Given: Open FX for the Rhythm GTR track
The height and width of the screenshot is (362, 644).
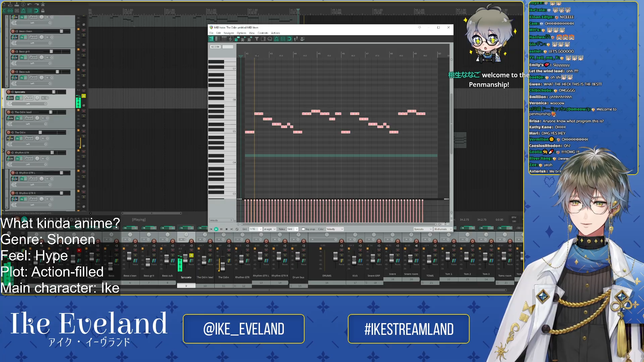Looking at the screenshot, I should coord(17,159).
